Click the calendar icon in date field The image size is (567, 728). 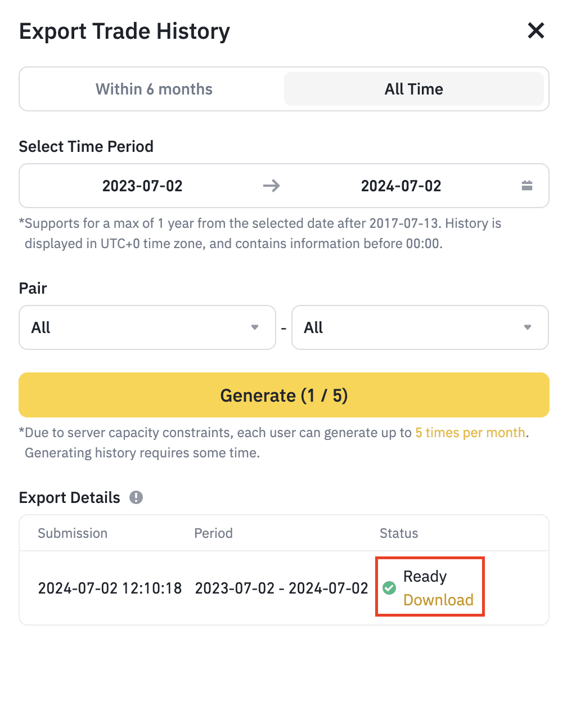[x=526, y=186]
